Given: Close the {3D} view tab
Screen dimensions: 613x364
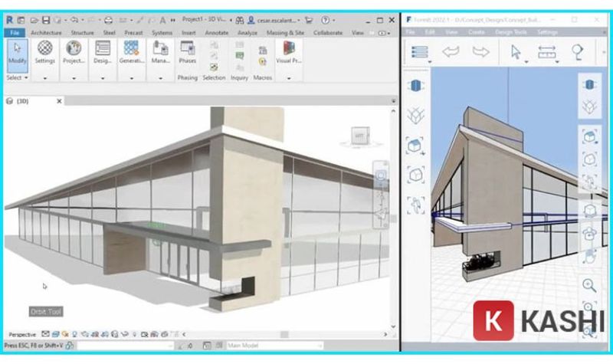Looking at the screenshot, I should [x=59, y=101].
